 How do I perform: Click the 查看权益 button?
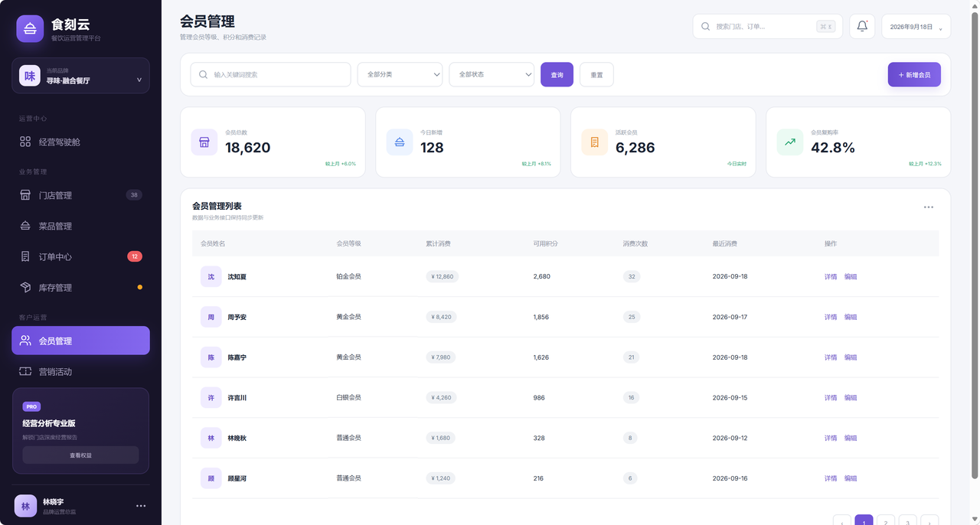(x=80, y=455)
